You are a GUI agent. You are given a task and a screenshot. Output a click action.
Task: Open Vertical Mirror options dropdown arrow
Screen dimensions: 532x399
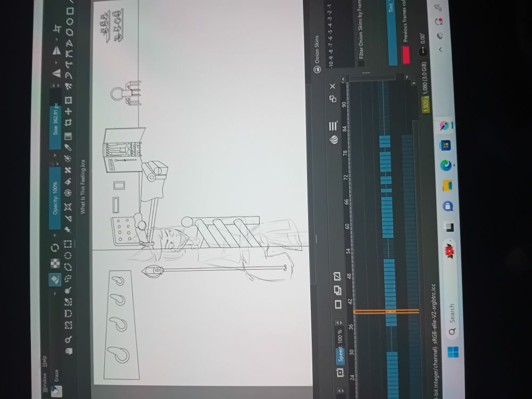click(57, 39)
